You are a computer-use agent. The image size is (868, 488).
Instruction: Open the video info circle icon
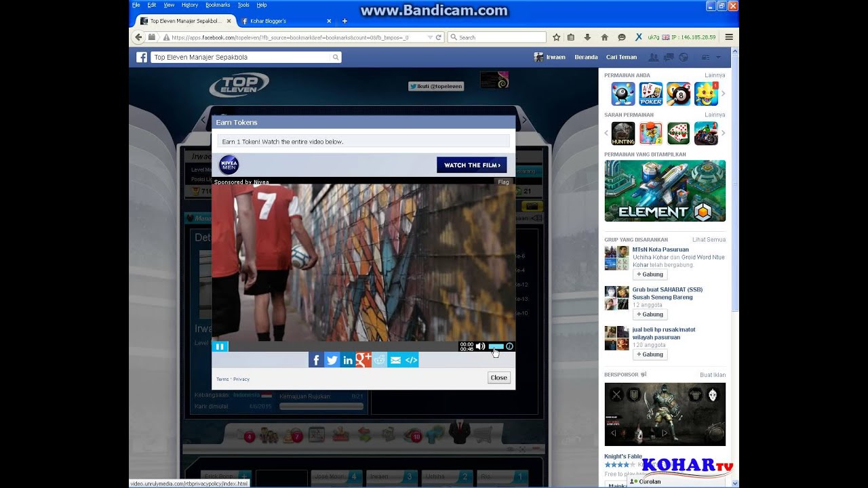pyautogui.click(x=509, y=346)
